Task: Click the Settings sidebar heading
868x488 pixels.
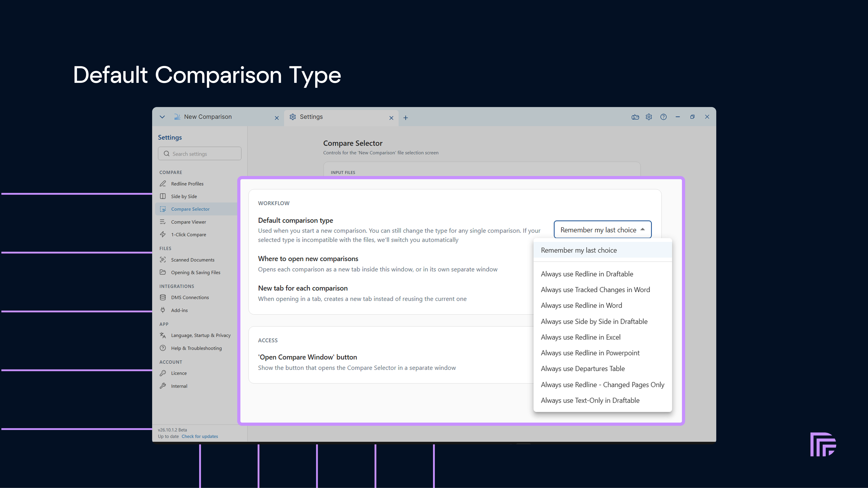Action: [170, 137]
